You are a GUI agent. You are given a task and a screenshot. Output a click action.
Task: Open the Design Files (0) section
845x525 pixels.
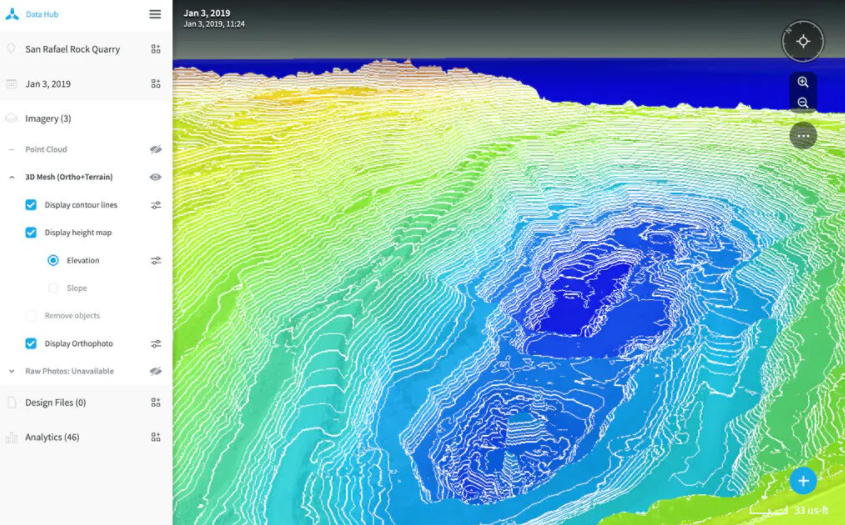coord(55,403)
